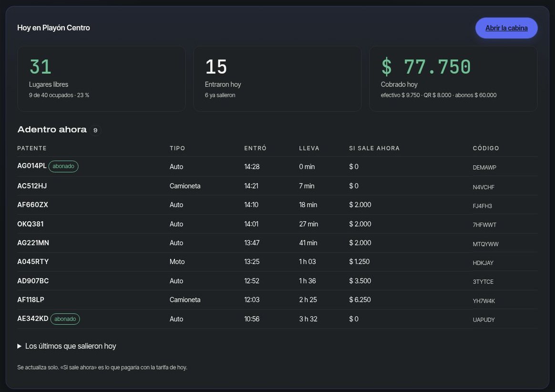Viewport: 555px width, 392px height.
Task: Select plate AG221MN
Action: [33, 243]
